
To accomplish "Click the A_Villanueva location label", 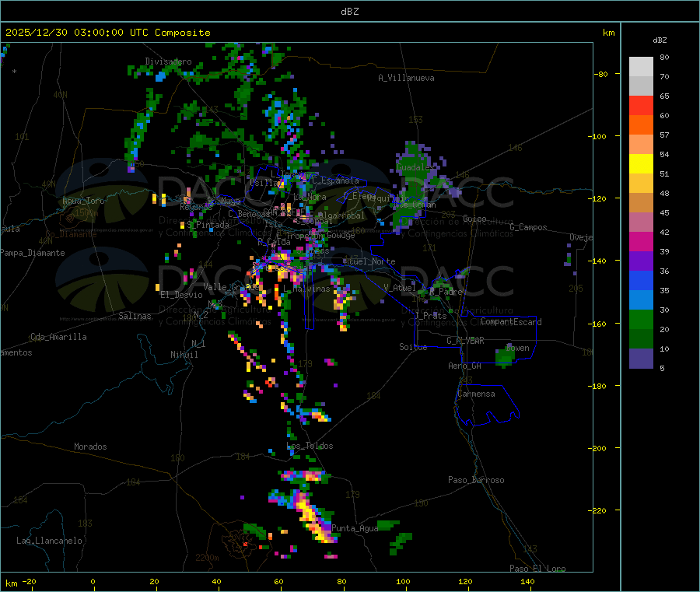I will click(x=406, y=78).
